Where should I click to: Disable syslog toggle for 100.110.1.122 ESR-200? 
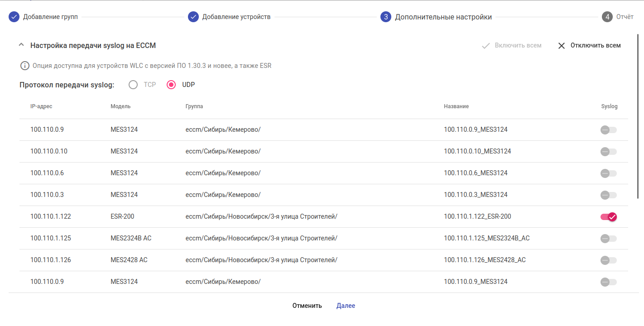click(609, 217)
